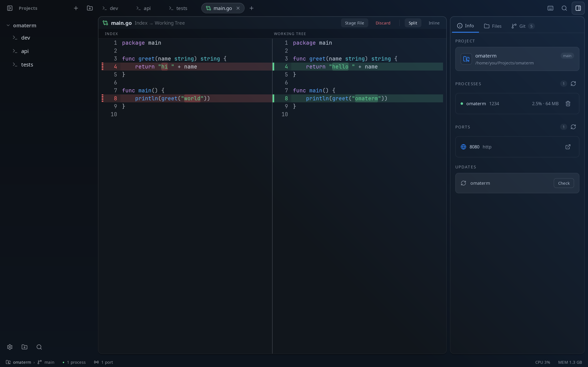Collapse the omaterm project tree

point(8,25)
